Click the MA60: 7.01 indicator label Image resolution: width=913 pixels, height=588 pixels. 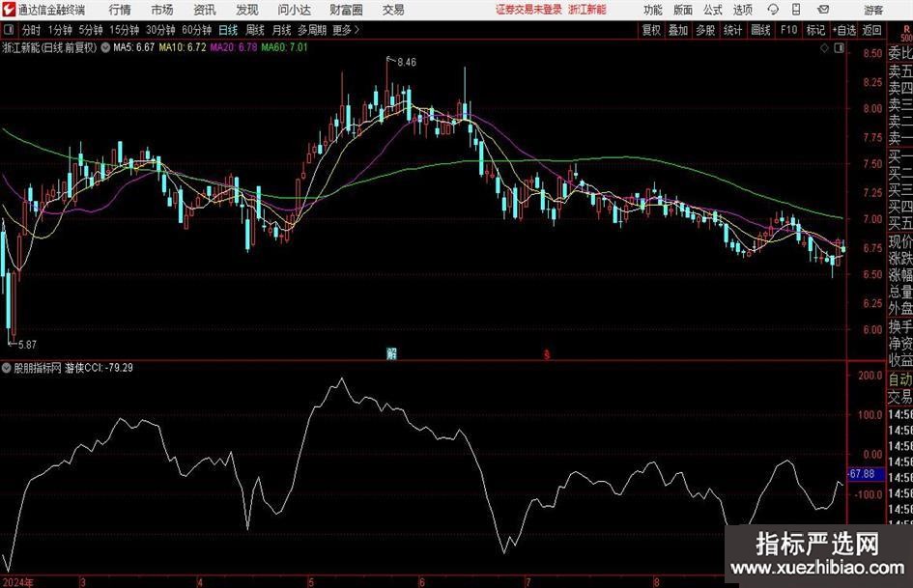pyautogui.click(x=284, y=47)
